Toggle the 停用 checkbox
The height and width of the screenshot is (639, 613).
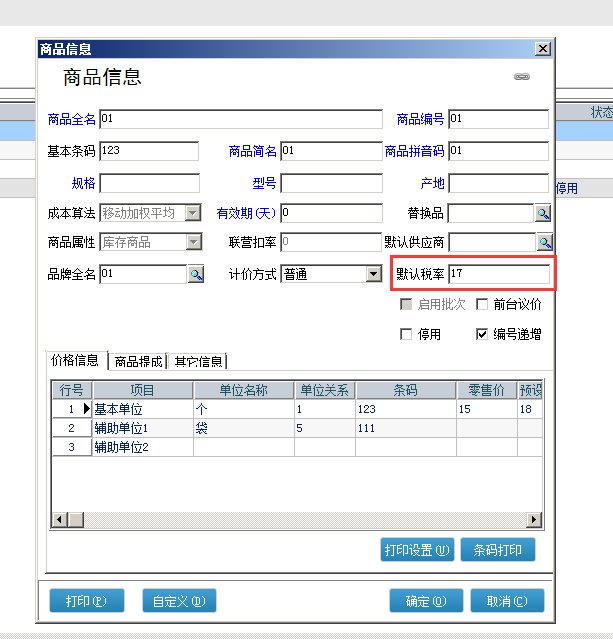point(406,335)
